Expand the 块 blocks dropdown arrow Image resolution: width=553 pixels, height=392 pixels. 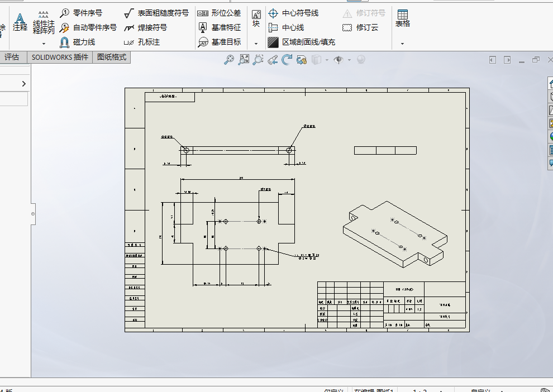256,44
